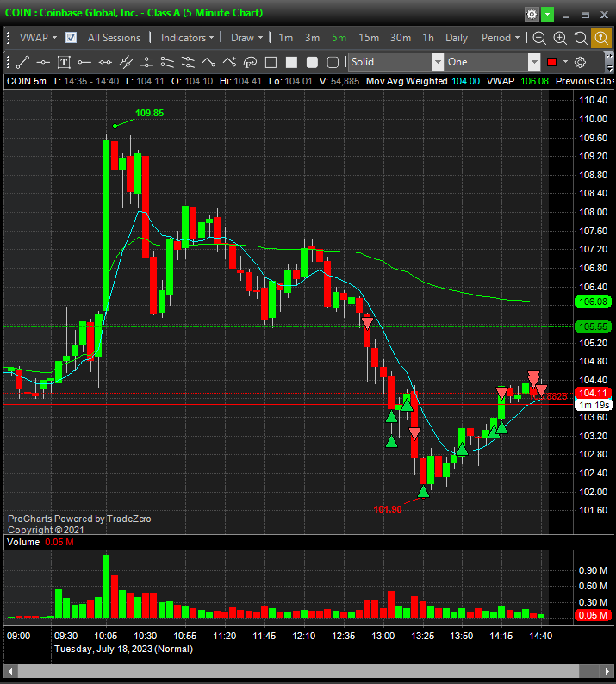
Task: Open the VWAP dropdown
Action: click(x=39, y=38)
